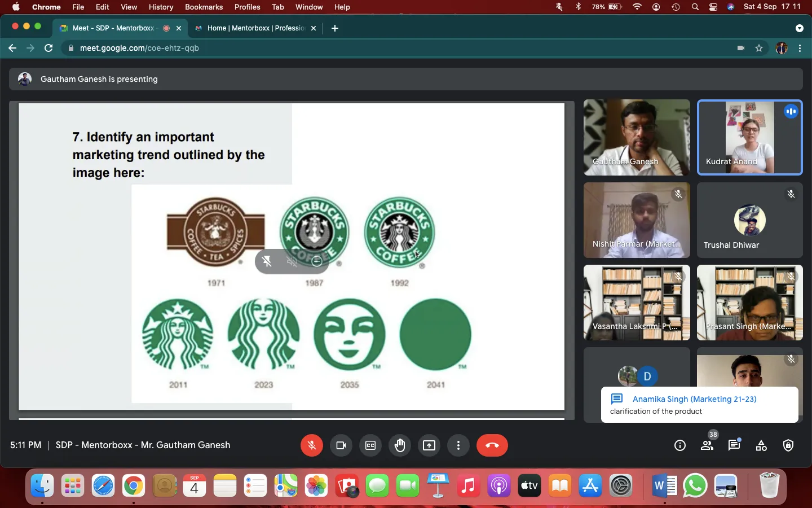Close the Home | Mentorboxx tab

click(x=314, y=28)
